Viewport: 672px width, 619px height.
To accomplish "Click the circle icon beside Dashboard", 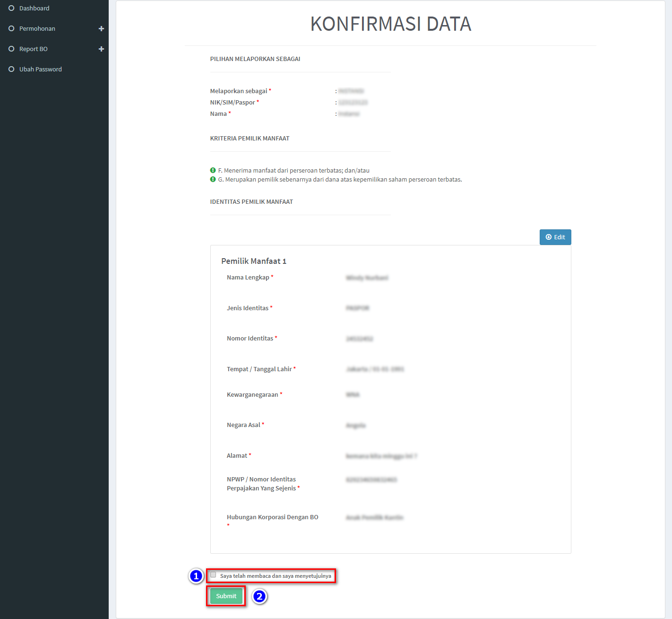I will (x=11, y=8).
